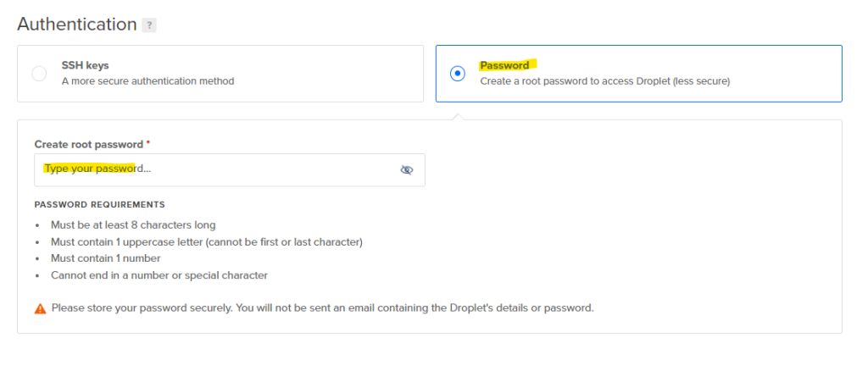Click the help question mark beside Authentication
This screenshot has width=868, height=371.
tap(149, 25)
